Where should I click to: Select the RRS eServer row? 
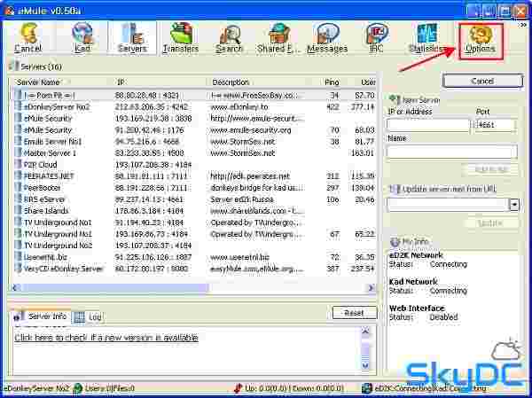pyautogui.click(x=195, y=199)
